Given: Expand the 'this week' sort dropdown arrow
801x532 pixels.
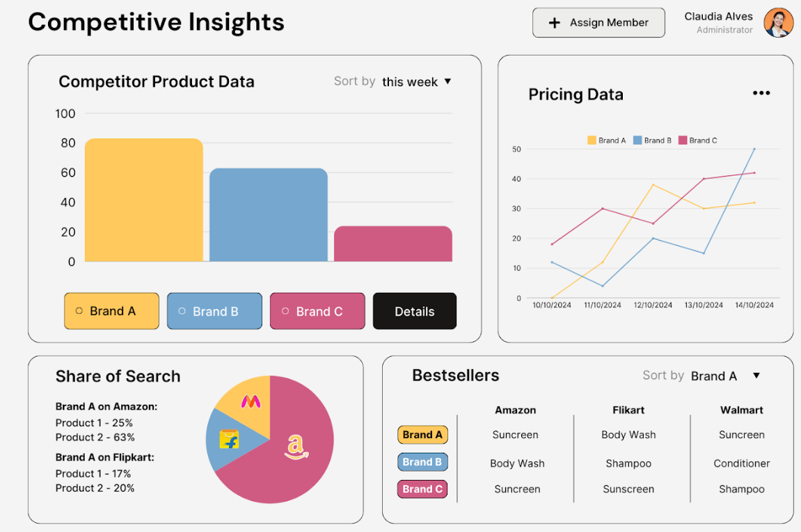Looking at the screenshot, I should click(x=448, y=81).
